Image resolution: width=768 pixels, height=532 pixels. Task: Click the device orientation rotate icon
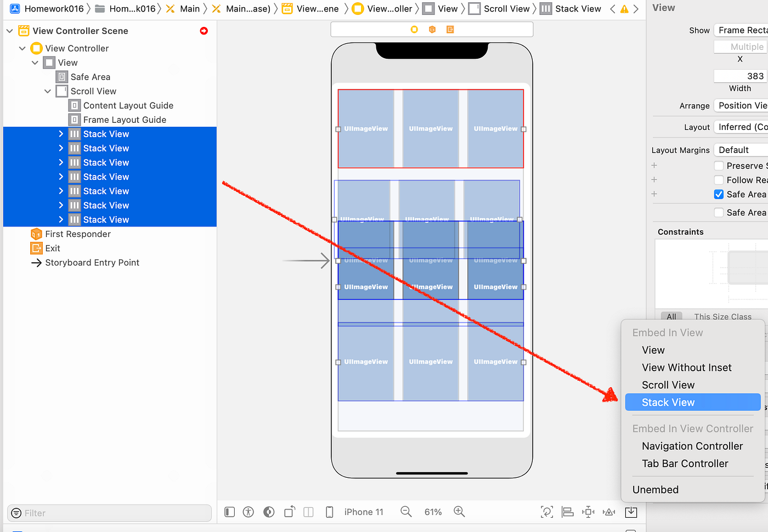click(x=289, y=511)
